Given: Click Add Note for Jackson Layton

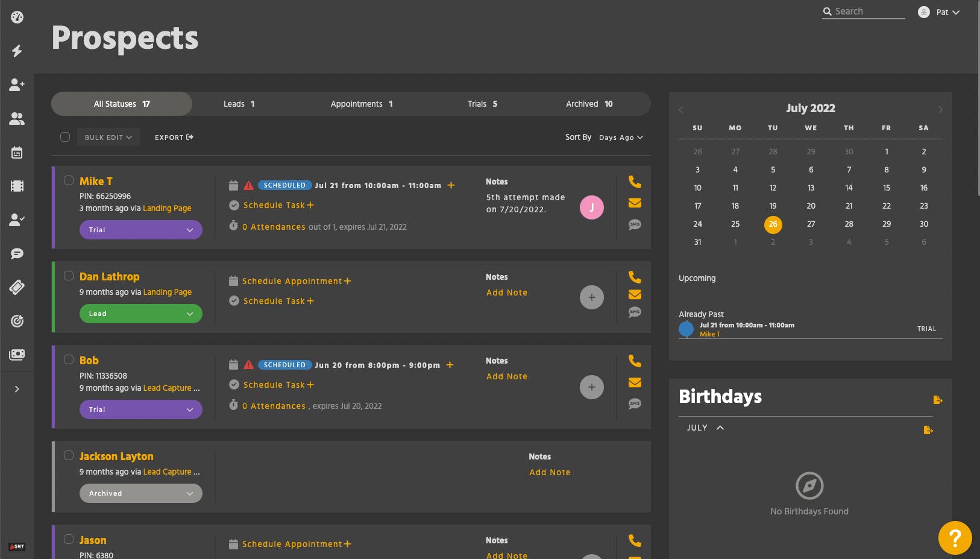Looking at the screenshot, I should 550,472.
